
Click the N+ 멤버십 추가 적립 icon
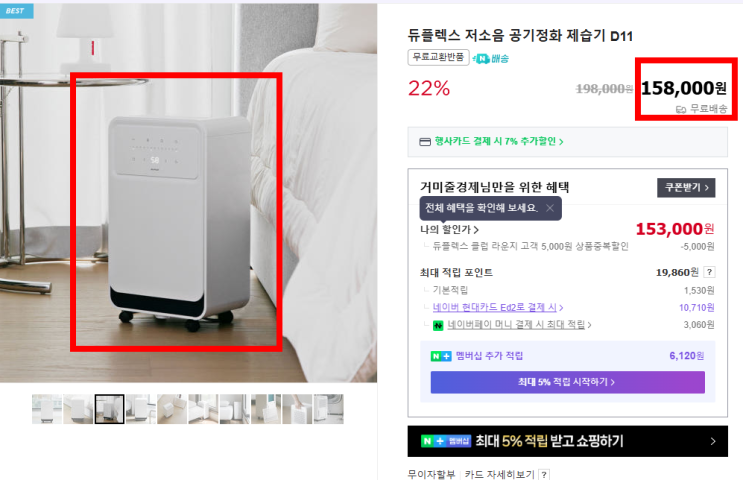click(441, 356)
